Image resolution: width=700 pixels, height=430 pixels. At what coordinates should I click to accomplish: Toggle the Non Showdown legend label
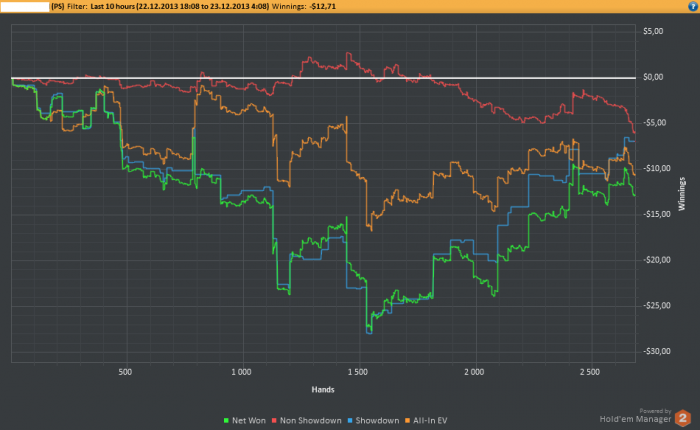(311, 421)
